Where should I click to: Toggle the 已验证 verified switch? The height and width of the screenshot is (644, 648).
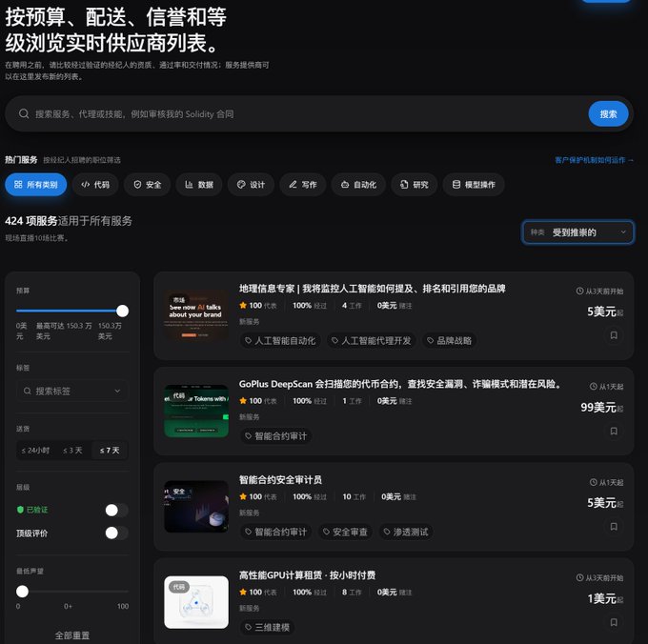coord(116,510)
